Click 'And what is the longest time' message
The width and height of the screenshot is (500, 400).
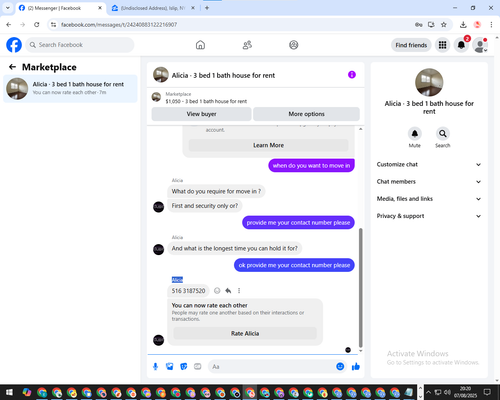click(x=235, y=248)
